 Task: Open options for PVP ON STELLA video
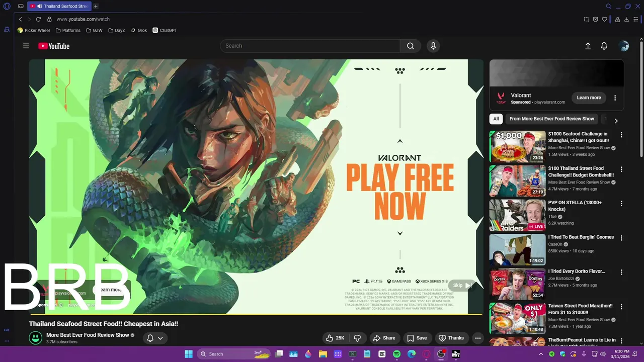621,203
